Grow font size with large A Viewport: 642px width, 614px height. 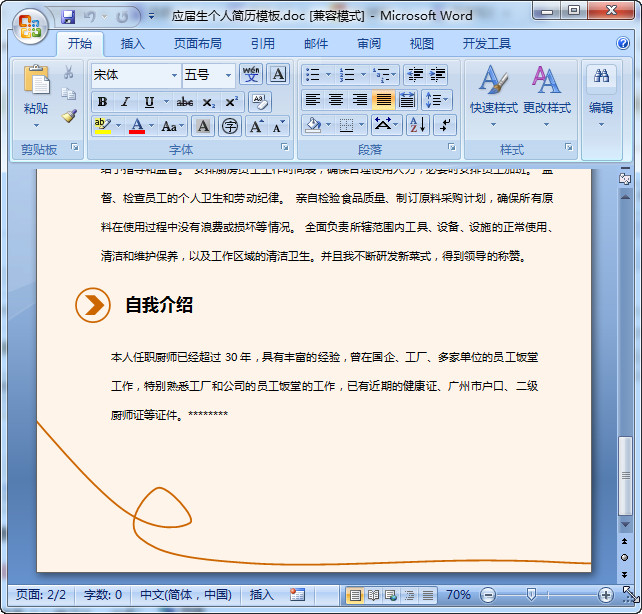pyautogui.click(x=256, y=126)
